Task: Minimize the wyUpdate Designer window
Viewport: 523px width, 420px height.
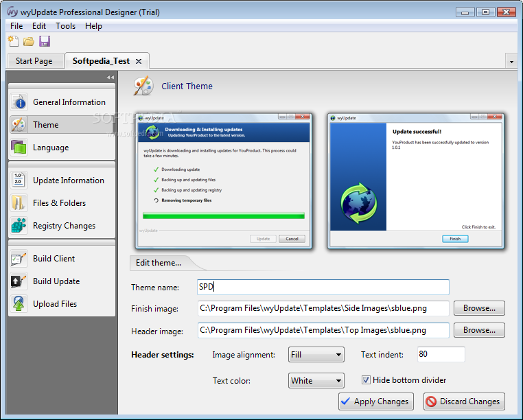Action: pyautogui.click(x=465, y=12)
